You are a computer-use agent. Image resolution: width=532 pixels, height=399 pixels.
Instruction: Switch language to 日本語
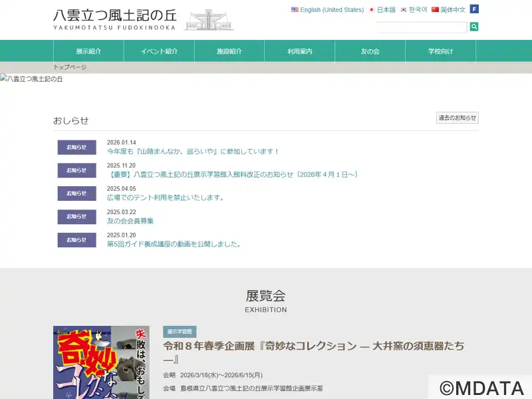[382, 10]
